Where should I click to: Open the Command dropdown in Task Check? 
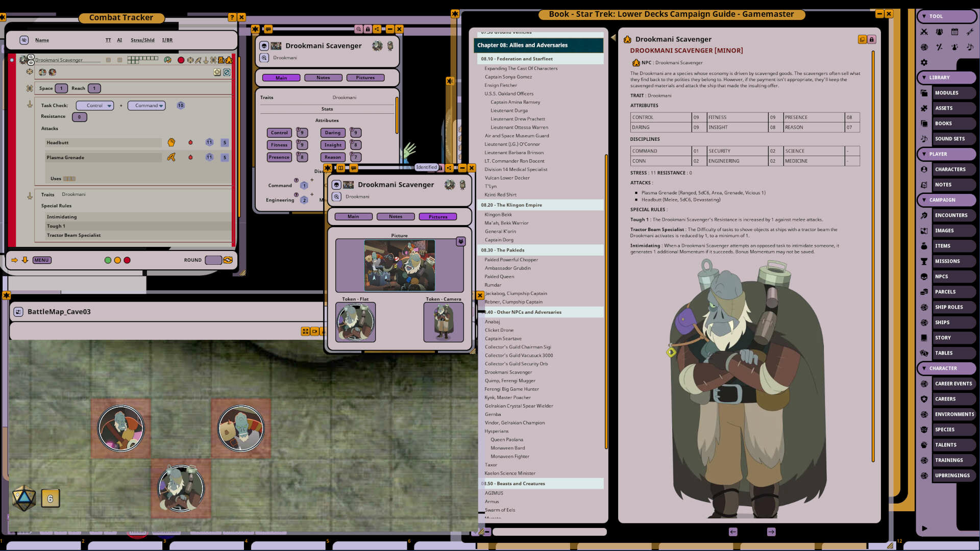tap(146, 106)
